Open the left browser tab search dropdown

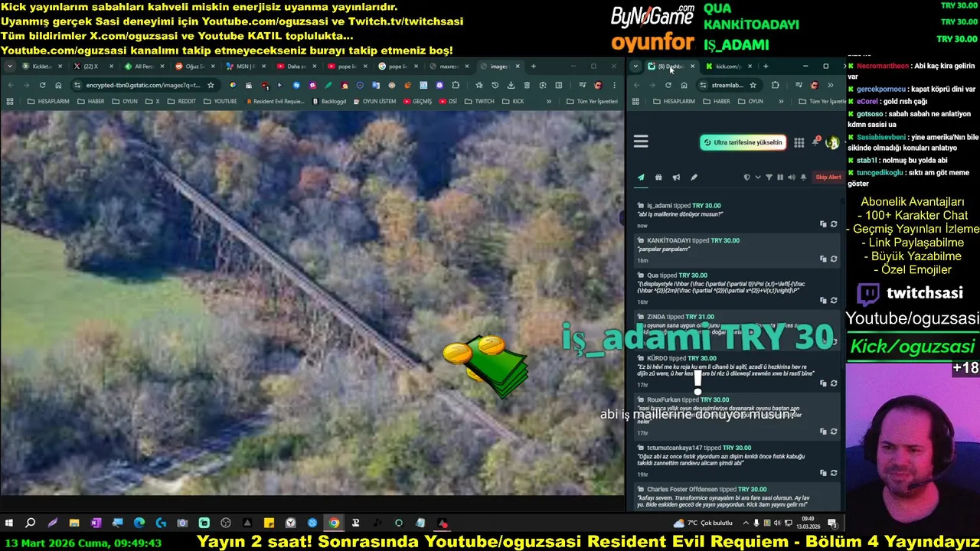coord(10,67)
